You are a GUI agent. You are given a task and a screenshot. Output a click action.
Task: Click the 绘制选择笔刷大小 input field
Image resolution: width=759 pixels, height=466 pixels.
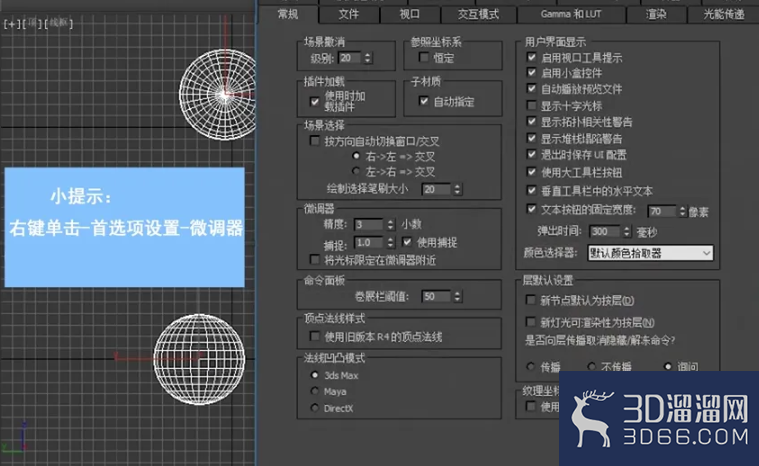click(x=436, y=189)
